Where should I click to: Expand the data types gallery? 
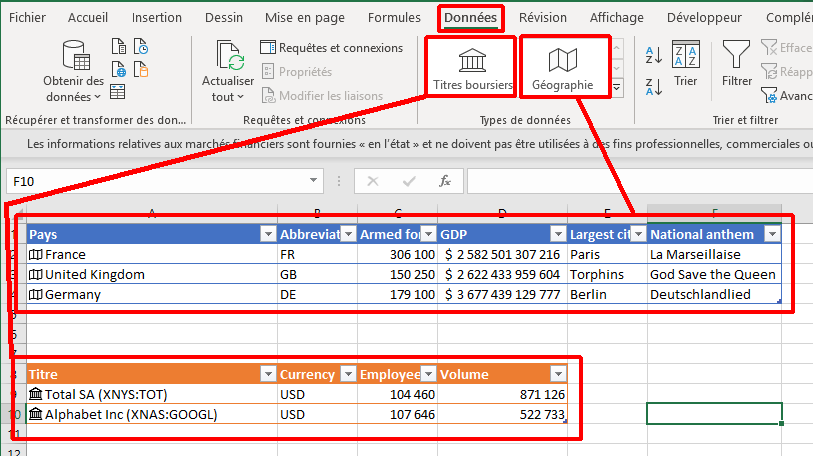[x=617, y=88]
